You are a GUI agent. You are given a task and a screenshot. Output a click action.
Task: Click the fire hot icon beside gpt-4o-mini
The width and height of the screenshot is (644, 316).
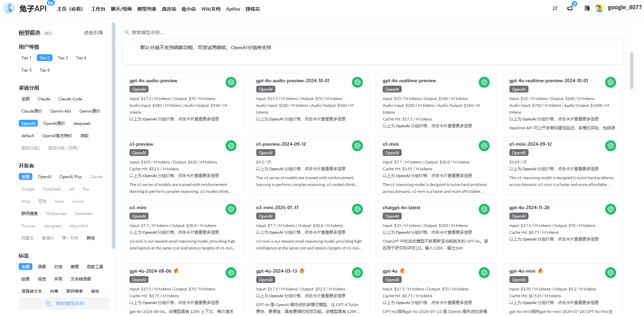(x=540, y=271)
